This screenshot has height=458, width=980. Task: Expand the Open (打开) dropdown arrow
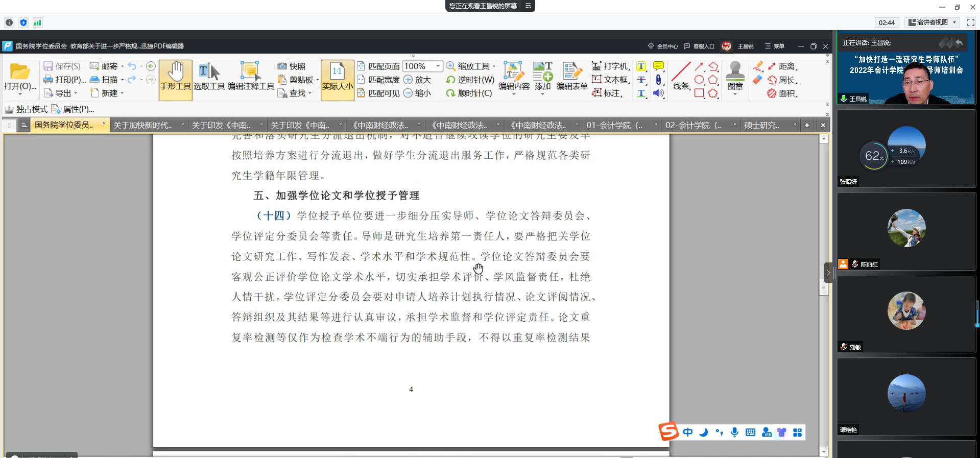[x=20, y=94]
